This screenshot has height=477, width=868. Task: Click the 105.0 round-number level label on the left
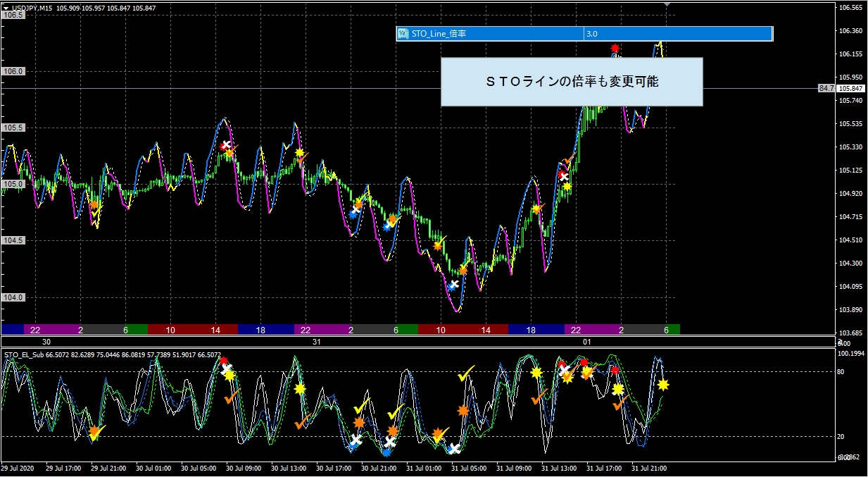coord(13,184)
